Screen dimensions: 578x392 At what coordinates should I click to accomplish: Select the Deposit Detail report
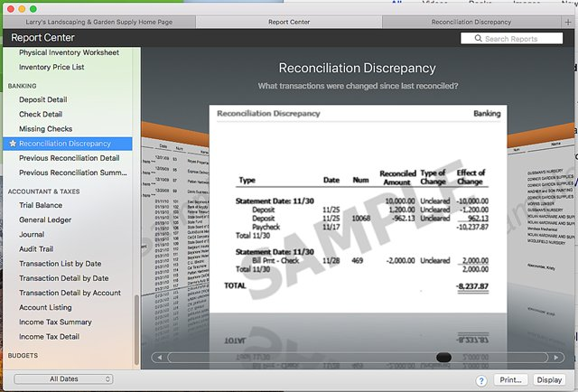pyautogui.click(x=43, y=99)
